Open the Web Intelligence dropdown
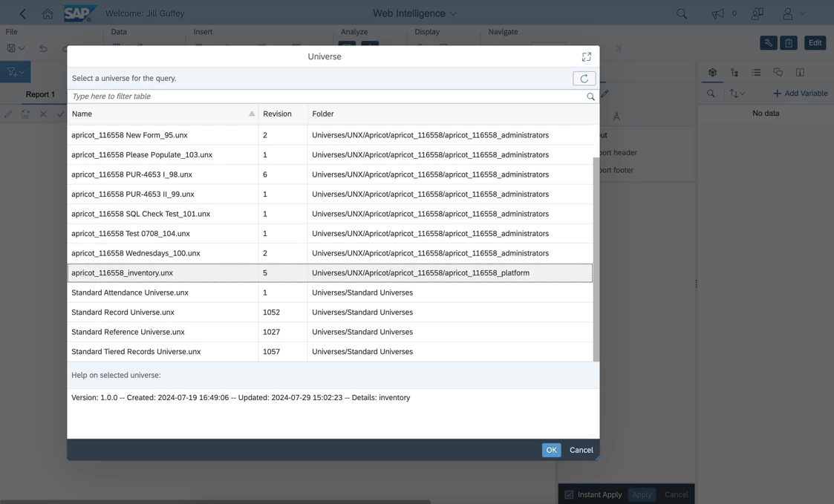The image size is (834, 504). click(x=414, y=13)
